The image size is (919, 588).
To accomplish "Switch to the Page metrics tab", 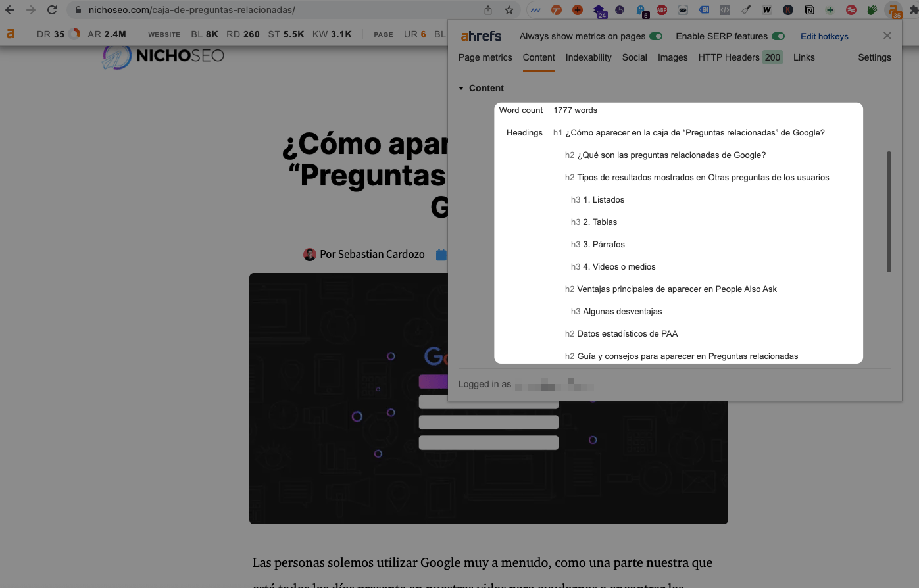I will pyautogui.click(x=485, y=57).
